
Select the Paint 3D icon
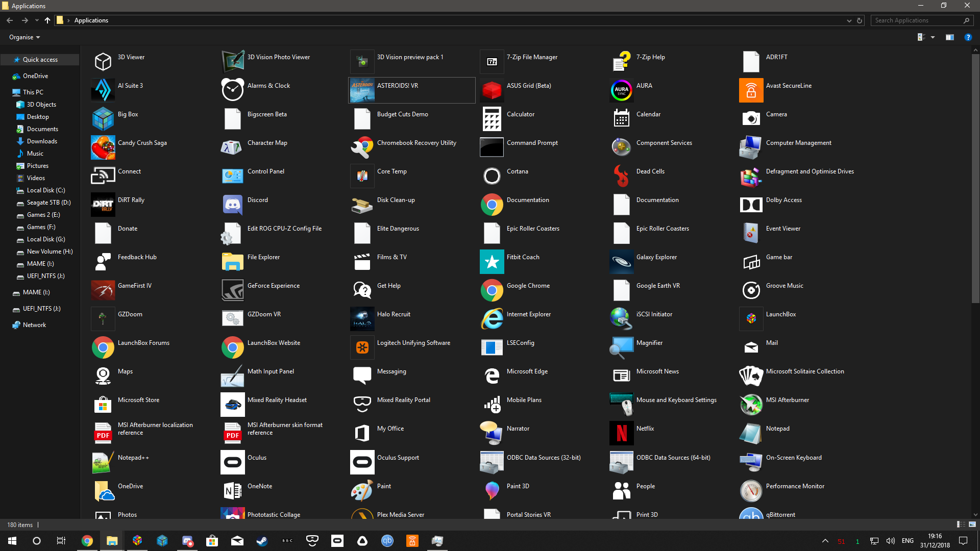pyautogui.click(x=492, y=491)
